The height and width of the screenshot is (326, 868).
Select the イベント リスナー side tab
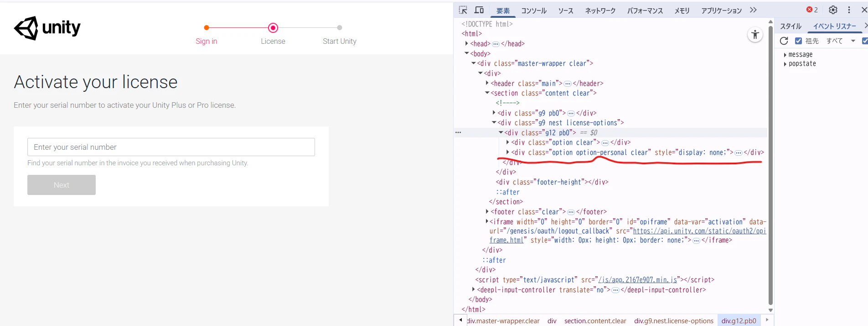click(835, 26)
